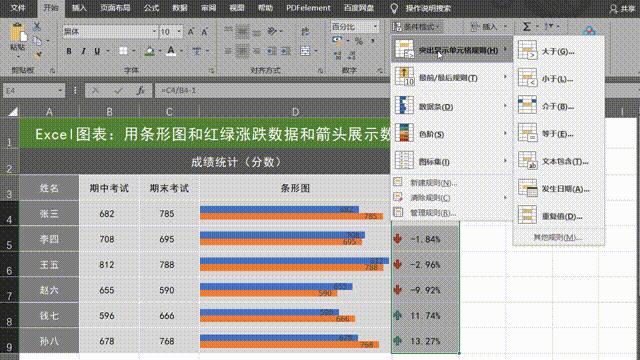The height and width of the screenshot is (360, 640).
Task: Choose 大于(G)... rule
Action: pyautogui.click(x=558, y=51)
